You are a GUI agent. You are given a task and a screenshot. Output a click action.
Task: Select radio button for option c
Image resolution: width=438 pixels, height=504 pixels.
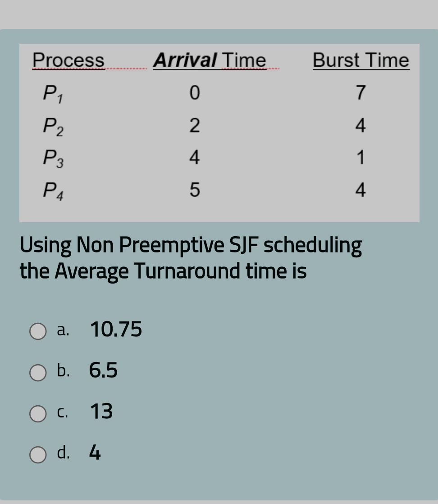tap(38, 414)
